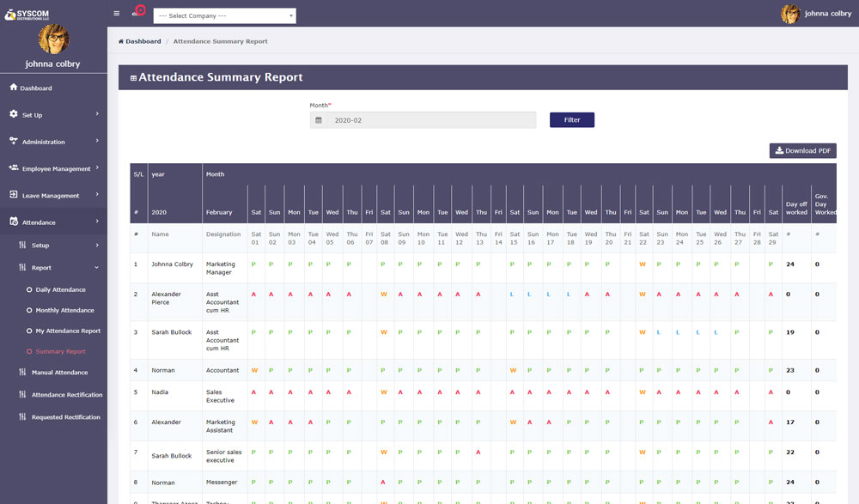Open Manual Attendance menu item

59,373
